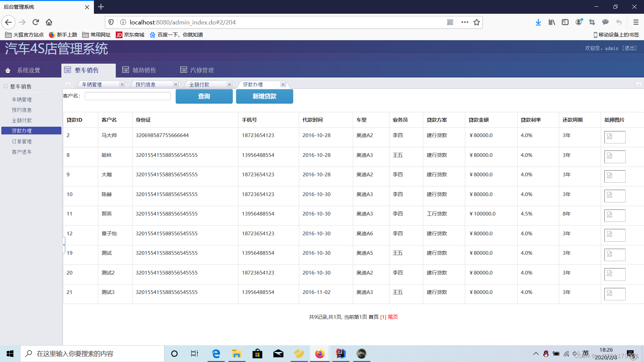Select page 1 in pagination
Screen dimensions: 644x362
pos(383,317)
